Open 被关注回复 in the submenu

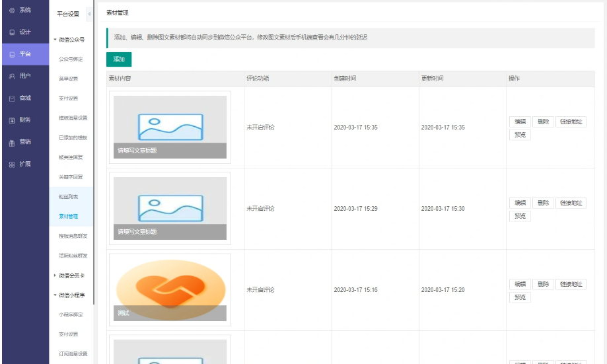click(x=71, y=158)
